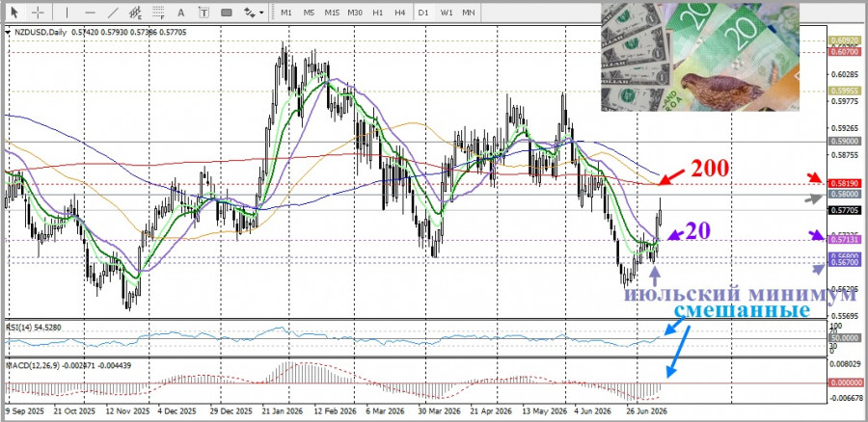Select the D1 daily timeframe
The height and width of the screenshot is (422, 868).
click(x=423, y=12)
